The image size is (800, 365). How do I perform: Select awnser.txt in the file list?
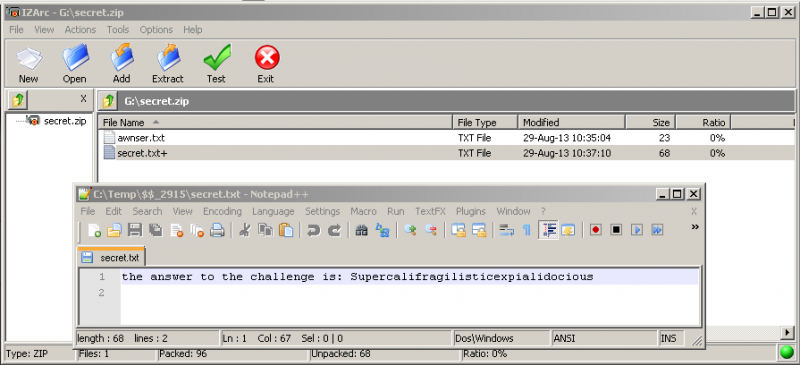click(141, 138)
